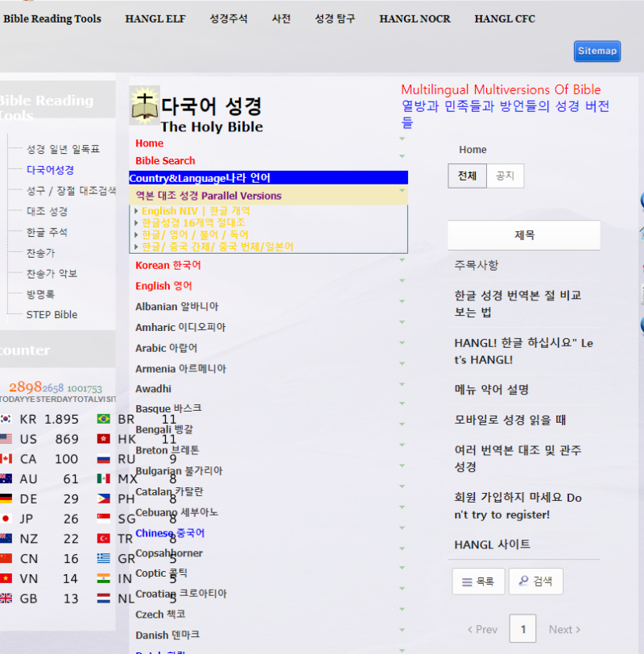The width and height of the screenshot is (644, 654).
Task: Open the 사전 menu
Action: (x=281, y=19)
